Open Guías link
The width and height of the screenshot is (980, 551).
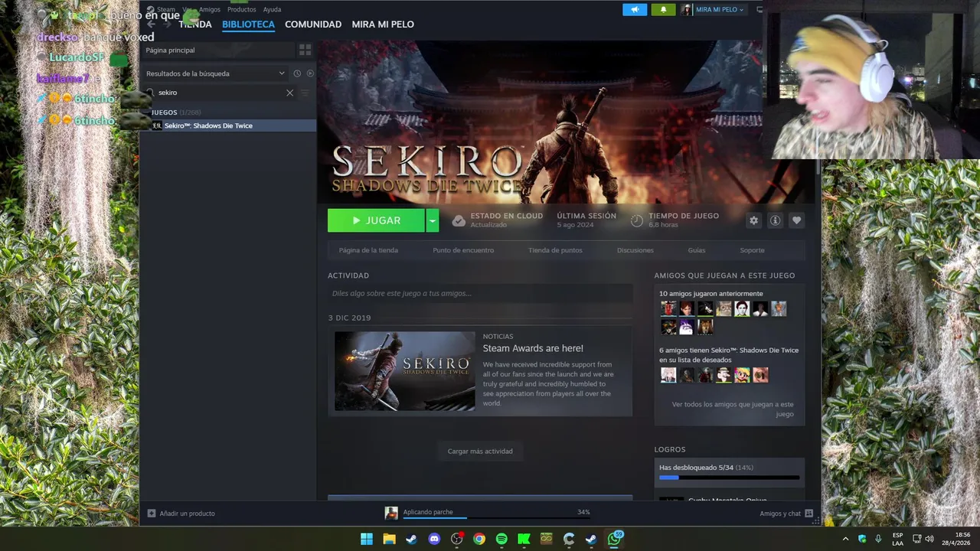pyautogui.click(x=697, y=250)
